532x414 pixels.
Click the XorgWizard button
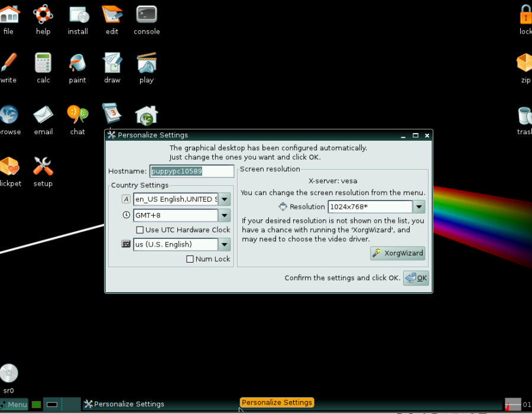398,253
